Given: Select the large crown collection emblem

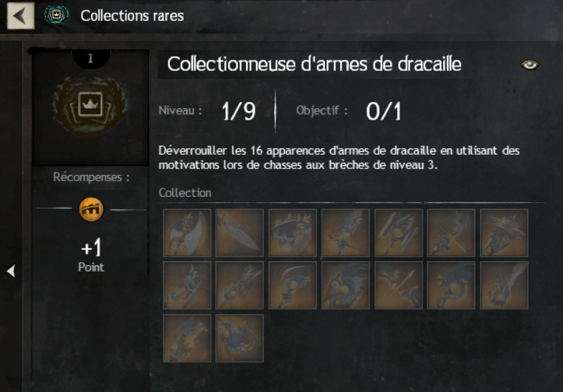Looking at the screenshot, I should click(x=90, y=106).
